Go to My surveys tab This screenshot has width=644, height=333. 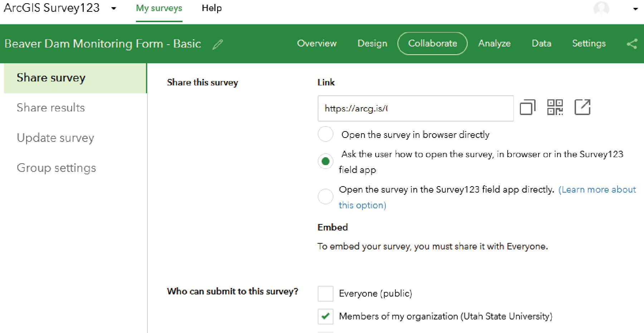159,8
